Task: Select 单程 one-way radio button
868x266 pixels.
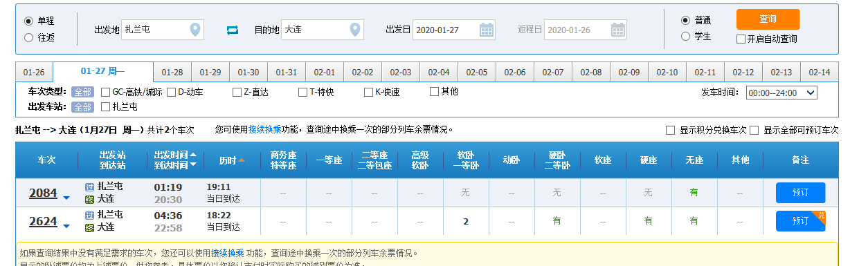Action: click(x=28, y=21)
